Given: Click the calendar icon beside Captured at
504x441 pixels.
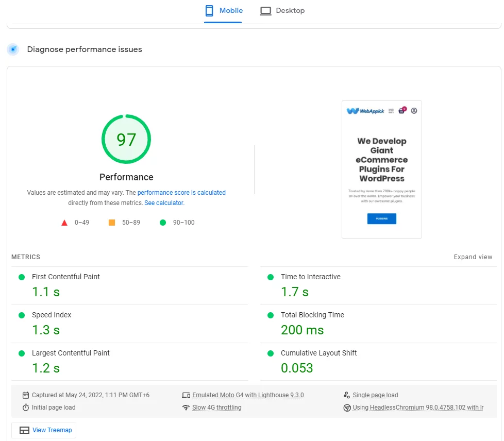Looking at the screenshot, I should pos(26,395).
